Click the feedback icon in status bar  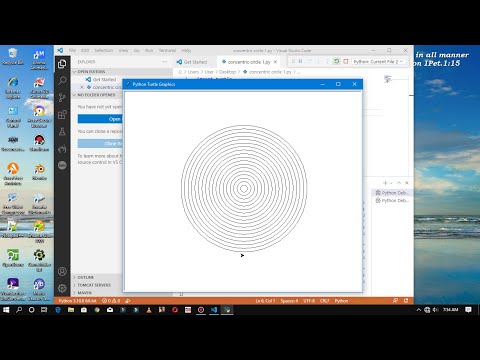[x=395, y=301]
